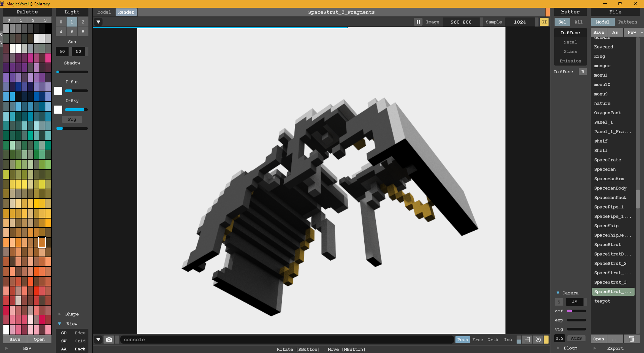This screenshot has height=353, width=644.
Task: Enable the Edge view option
Action: pos(80,333)
